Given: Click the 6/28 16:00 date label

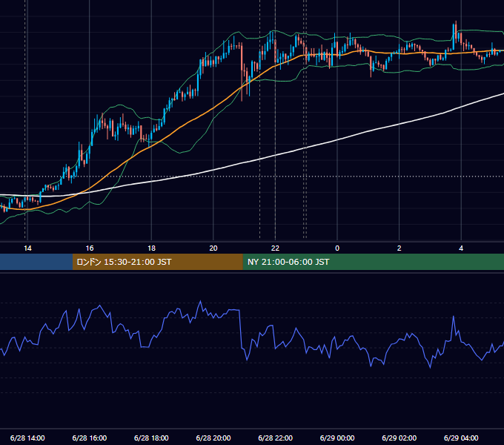Looking at the screenshot, I should pos(90,438).
